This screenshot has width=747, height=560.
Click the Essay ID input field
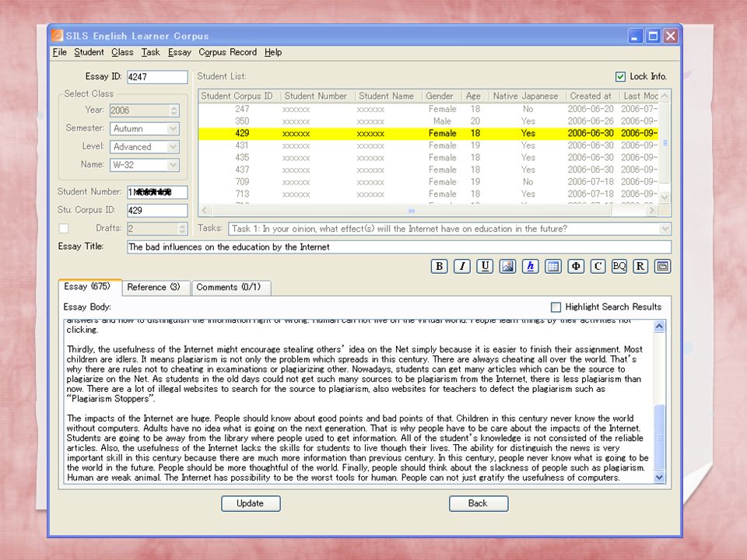pos(157,77)
